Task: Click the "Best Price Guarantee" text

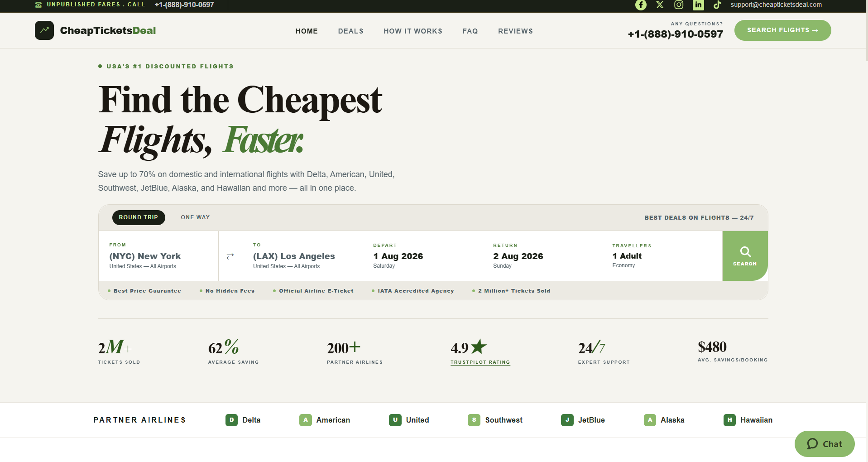Action: click(x=147, y=291)
